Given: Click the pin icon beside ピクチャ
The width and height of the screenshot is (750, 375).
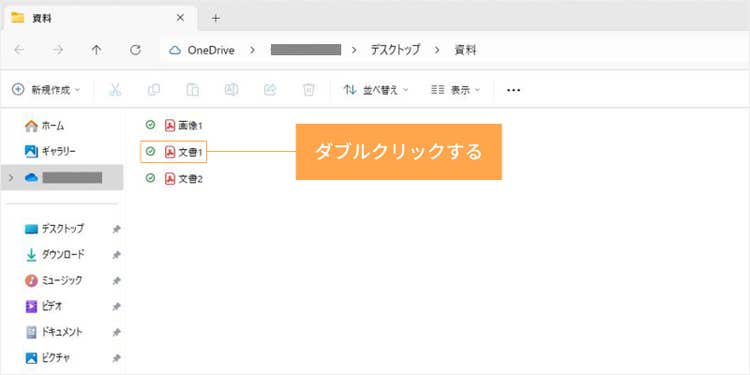Looking at the screenshot, I should click(x=116, y=358).
